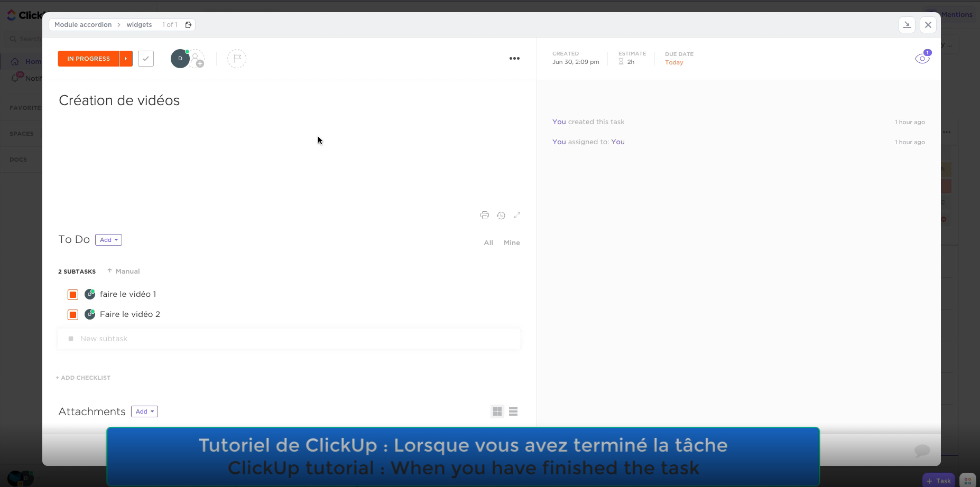The image size is (980, 487).
Task: Switch attachments to grid view
Action: tap(497, 411)
